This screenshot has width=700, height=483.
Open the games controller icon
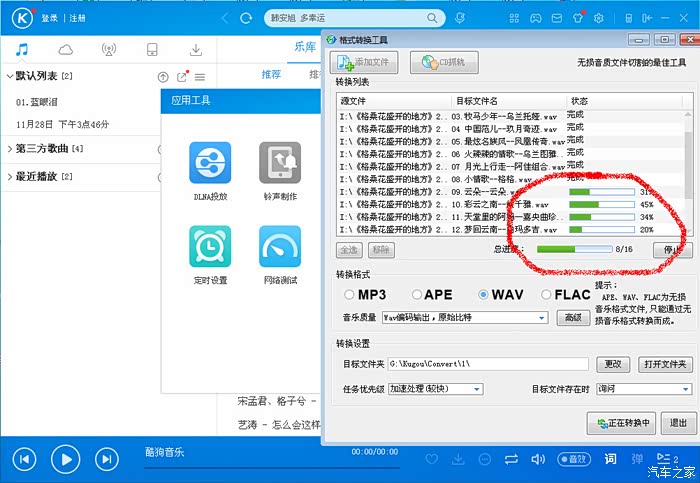coord(536,18)
